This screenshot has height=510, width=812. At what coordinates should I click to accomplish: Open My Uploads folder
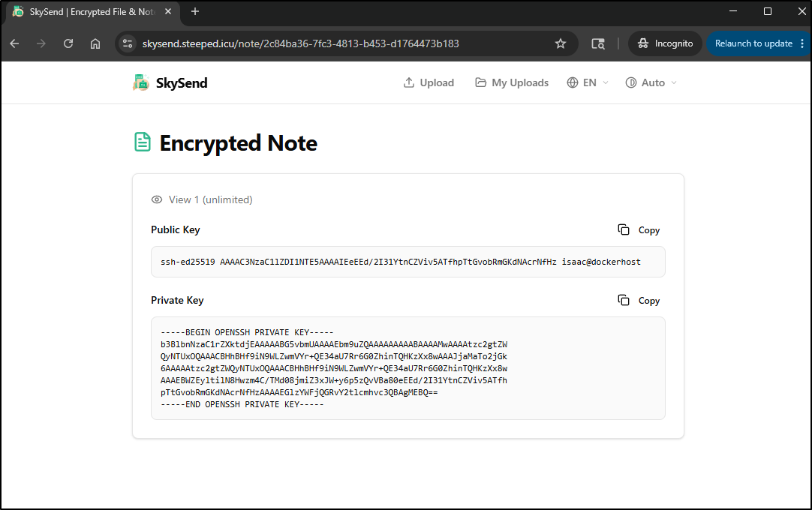(512, 82)
